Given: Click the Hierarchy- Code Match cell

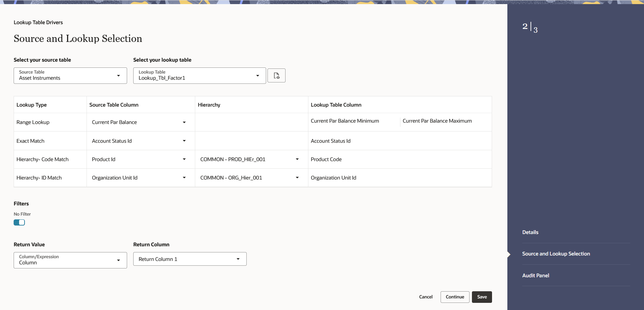Looking at the screenshot, I should [x=50, y=159].
